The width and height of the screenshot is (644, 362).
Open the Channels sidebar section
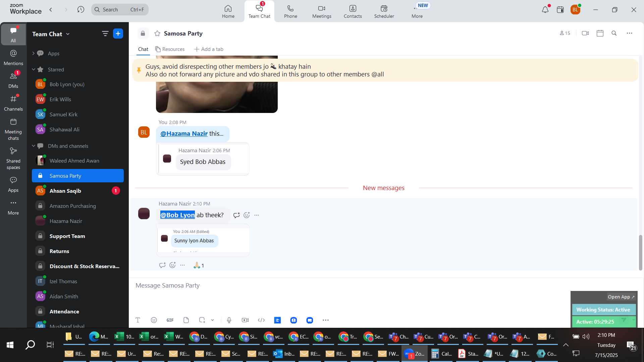[13, 103]
